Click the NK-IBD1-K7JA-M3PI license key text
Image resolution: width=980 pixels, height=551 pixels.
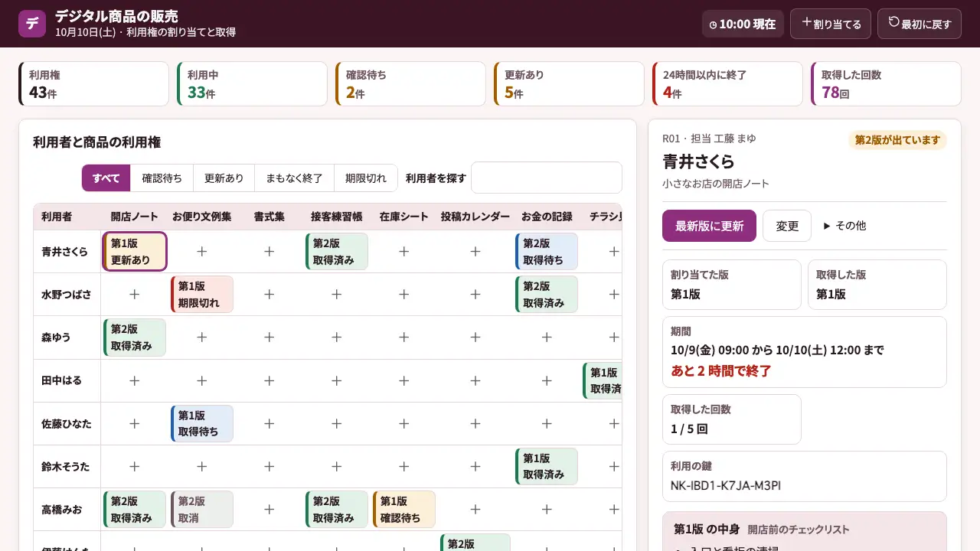726,485
